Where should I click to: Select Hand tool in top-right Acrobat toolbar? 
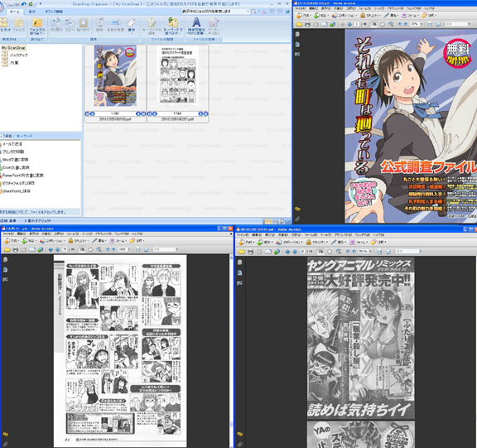point(383,24)
